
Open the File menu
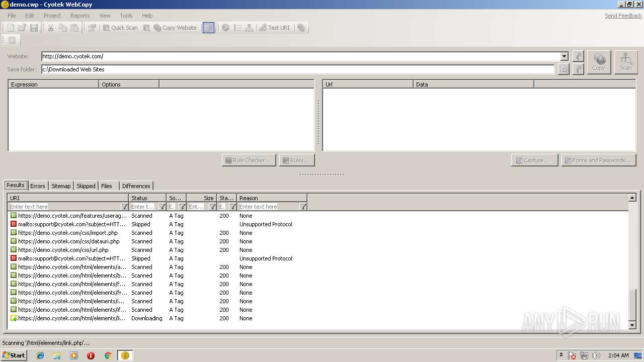12,16
